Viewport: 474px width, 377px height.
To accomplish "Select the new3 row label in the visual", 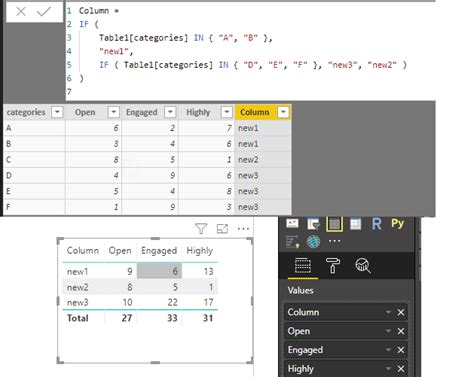I will click(x=78, y=302).
